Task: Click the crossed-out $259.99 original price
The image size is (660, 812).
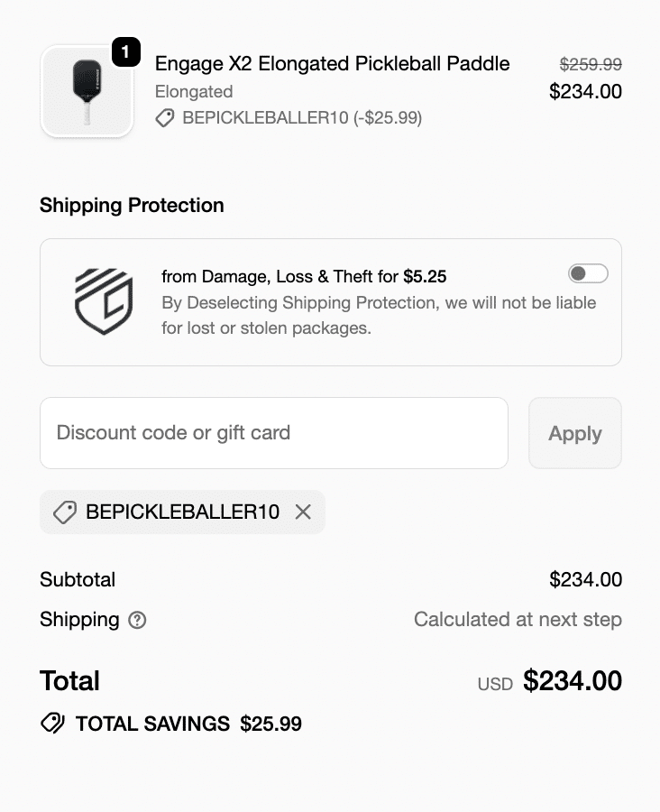Action: tap(591, 64)
